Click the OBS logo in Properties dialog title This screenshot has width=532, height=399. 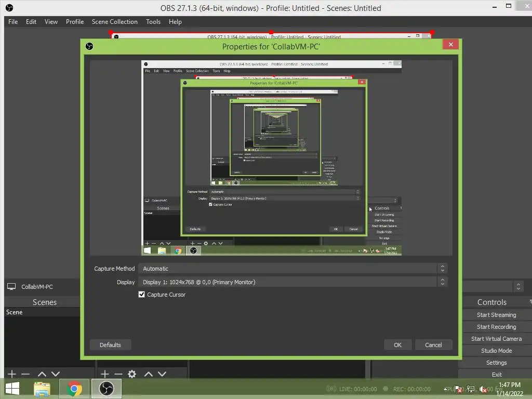point(89,46)
